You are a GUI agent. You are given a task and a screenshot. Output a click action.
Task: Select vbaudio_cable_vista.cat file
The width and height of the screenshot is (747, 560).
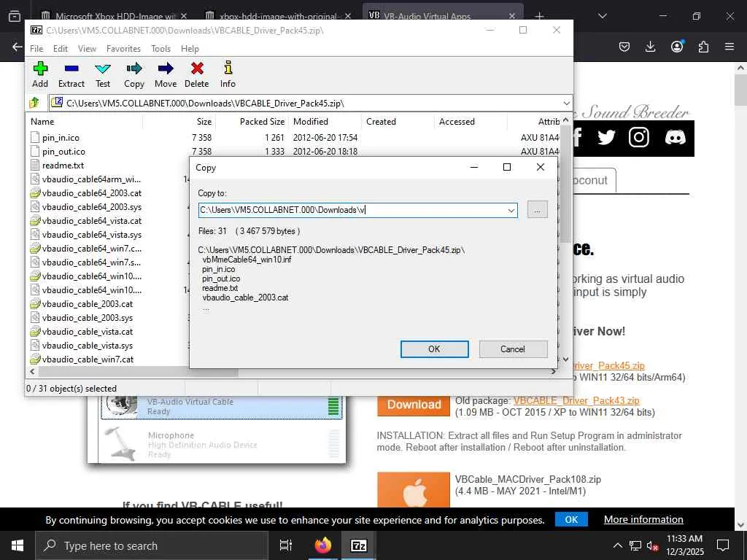[x=88, y=332]
